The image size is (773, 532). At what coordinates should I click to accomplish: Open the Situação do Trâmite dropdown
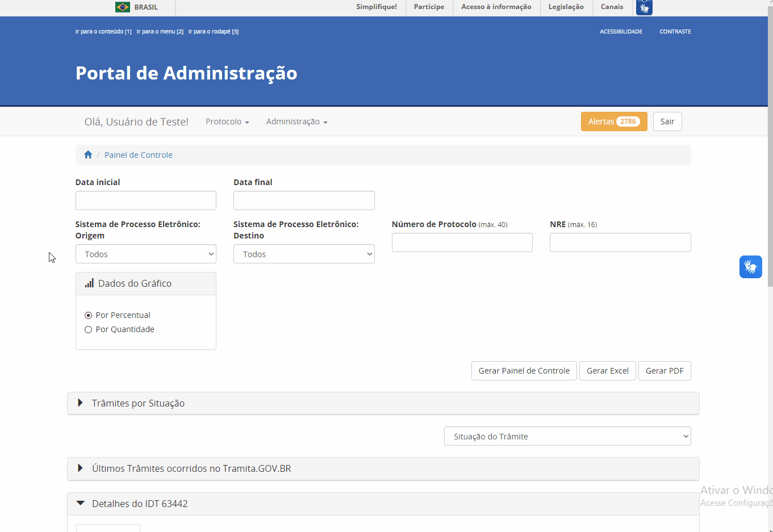[567, 436]
